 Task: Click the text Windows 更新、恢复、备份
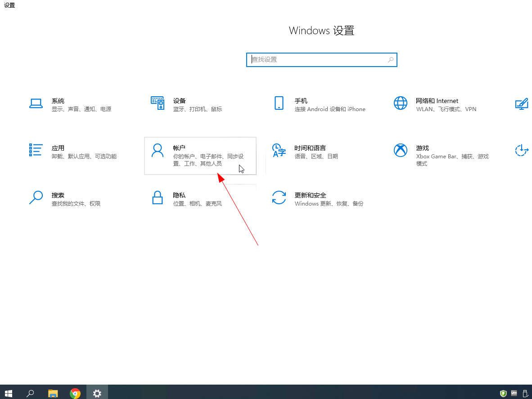(329, 204)
